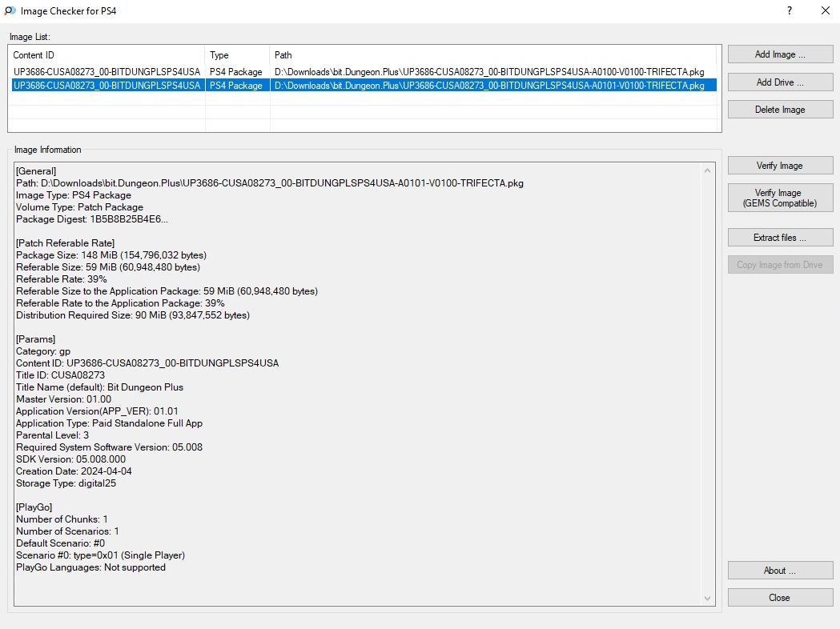This screenshot has width=840, height=629.
Task: Click the Creation Date: 2024-04-04 line
Action: (74, 471)
